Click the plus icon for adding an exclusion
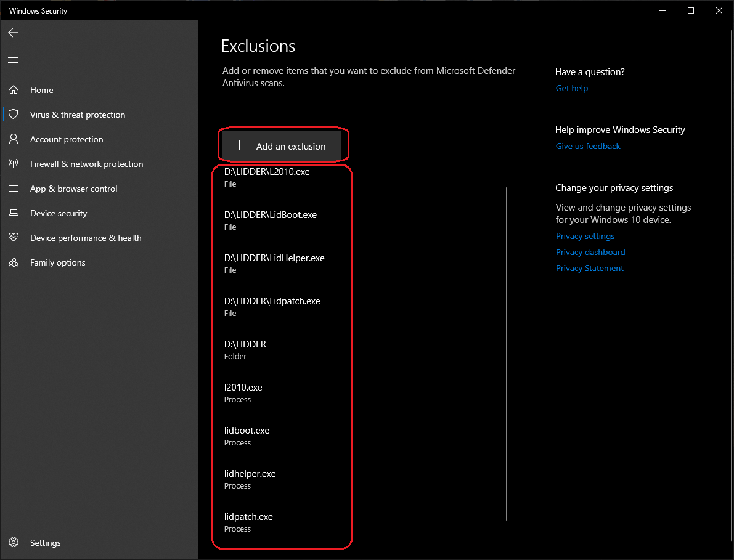This screenshot has height=560, width=734. pos(239,145)
